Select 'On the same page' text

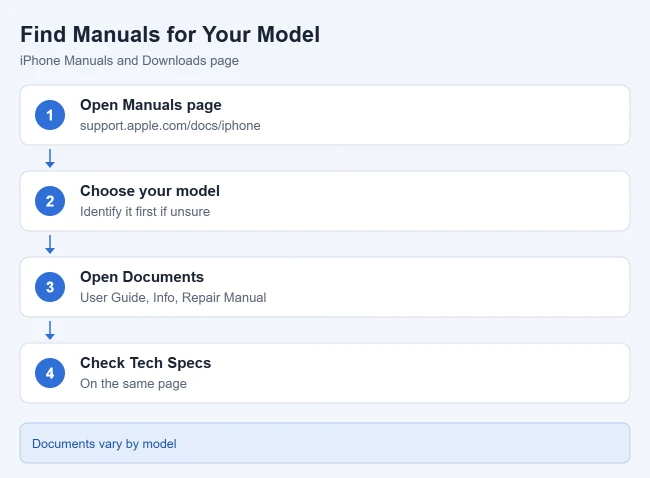click(x=133, y=383)
